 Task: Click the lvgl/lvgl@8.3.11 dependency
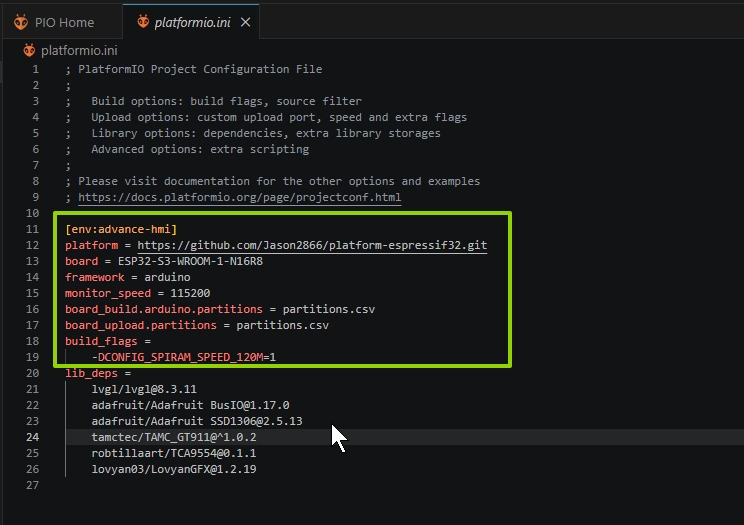(x=144, y=389)
